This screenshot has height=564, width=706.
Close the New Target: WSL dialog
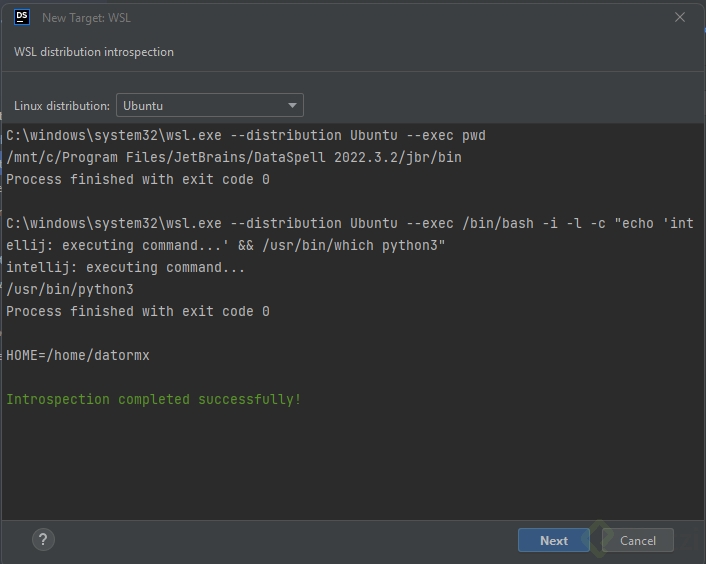coord(680,17)
